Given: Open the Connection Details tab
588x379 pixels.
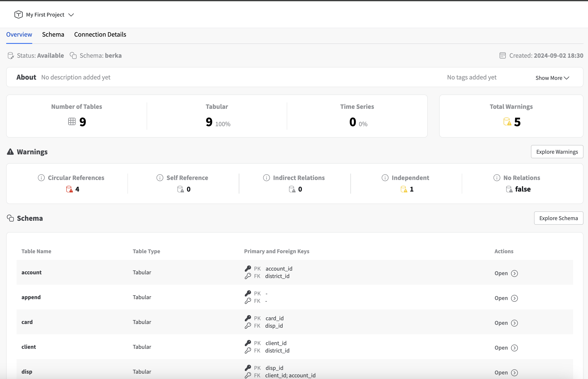Looking at the screenshot, I should (x=100, y=35).
